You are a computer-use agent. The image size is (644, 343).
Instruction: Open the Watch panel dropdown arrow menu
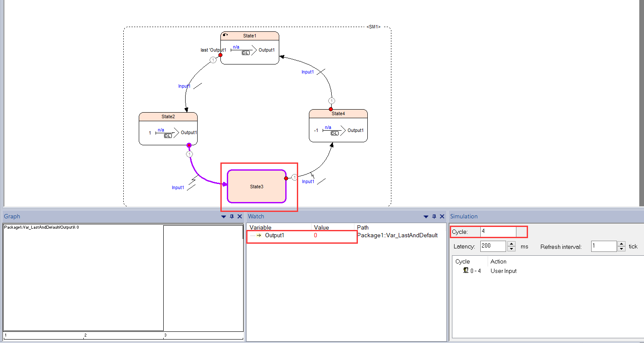426,217
